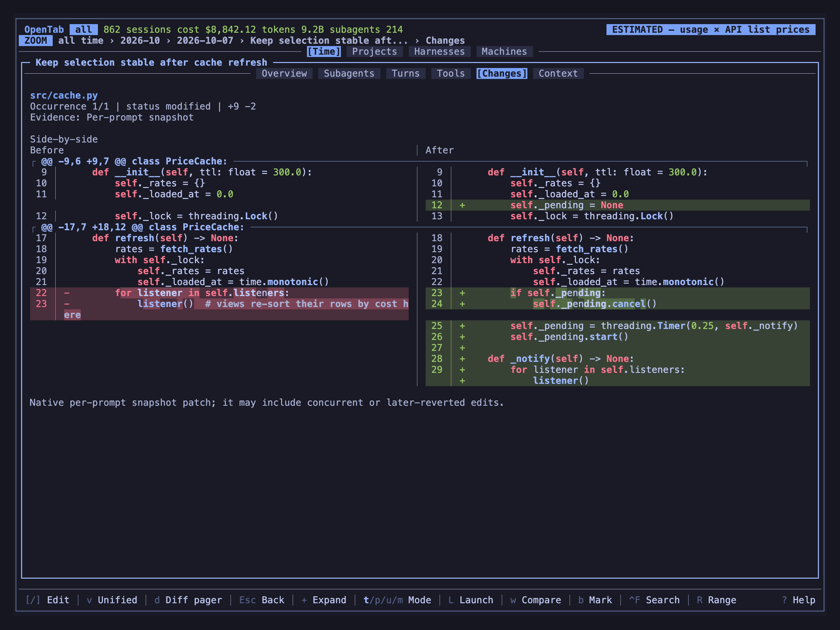This screenshot has width=840, height=630.
Task: Click the 'Native per-prompt snapshot patch' note
Action: click(x=266, y=403)
